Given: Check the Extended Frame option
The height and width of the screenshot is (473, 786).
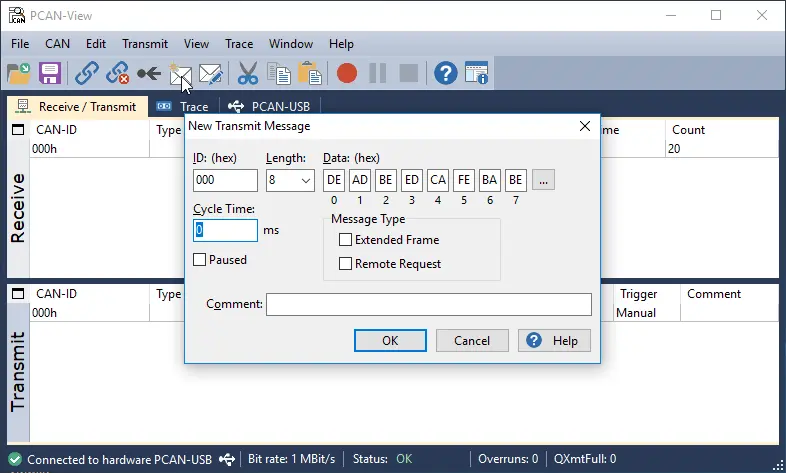Looking at the screenshot, I should click(345, 240).
